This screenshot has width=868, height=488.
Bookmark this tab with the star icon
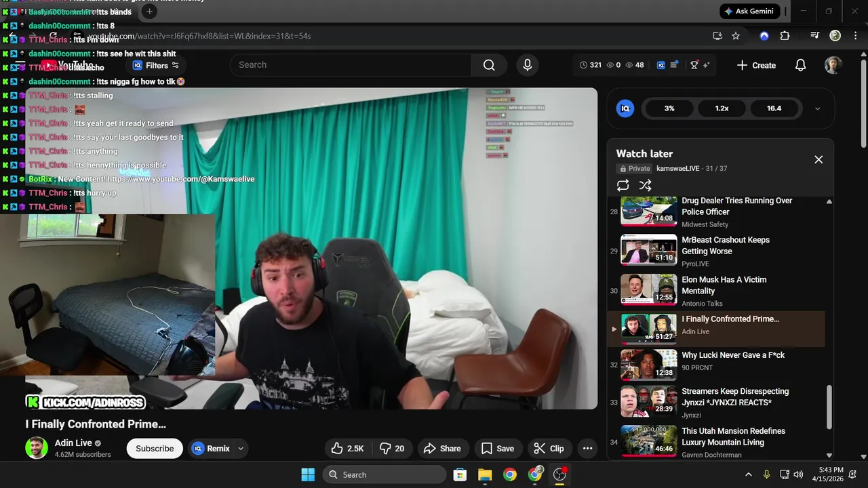(736, 36)
